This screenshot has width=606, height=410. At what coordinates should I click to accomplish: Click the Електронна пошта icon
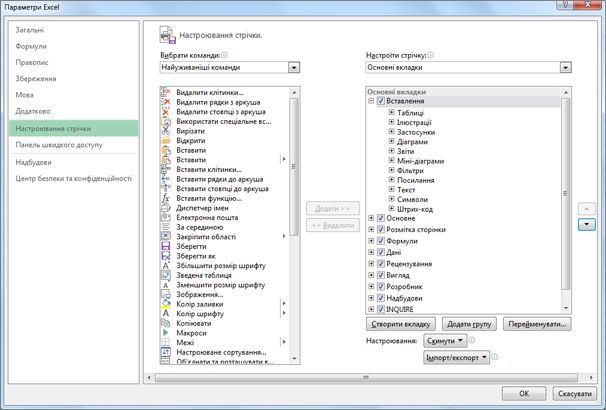coord(165,218)
